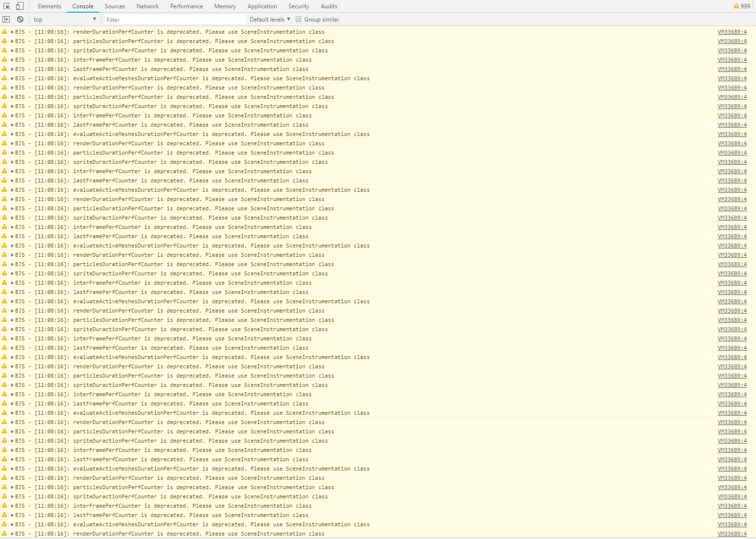The width and height of the screenshot is (756, 539).
Task: Open VM33689:4 link of topmost renderDurationPerfCounter row
Action: click(732, 32)
